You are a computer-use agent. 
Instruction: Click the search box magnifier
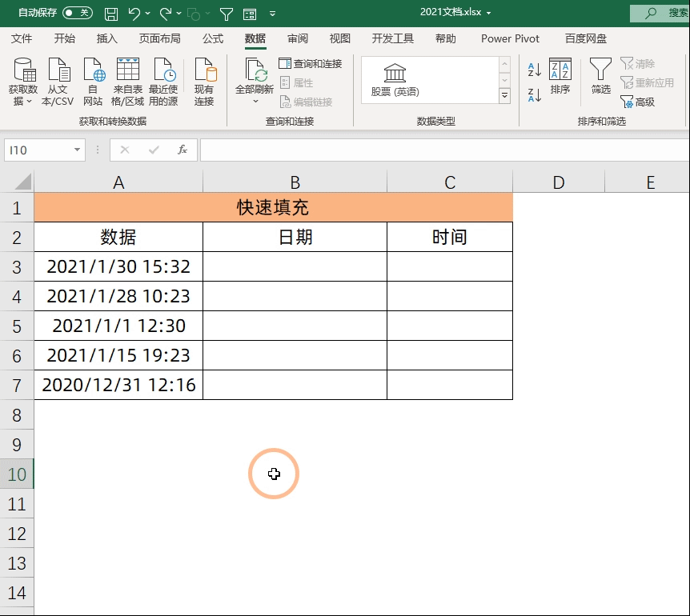(651, 13)
